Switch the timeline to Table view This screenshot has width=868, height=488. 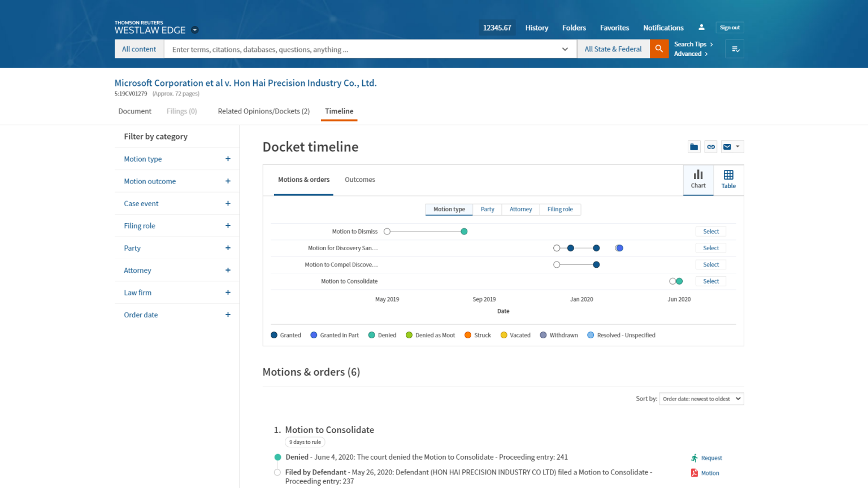coord(728,180)
